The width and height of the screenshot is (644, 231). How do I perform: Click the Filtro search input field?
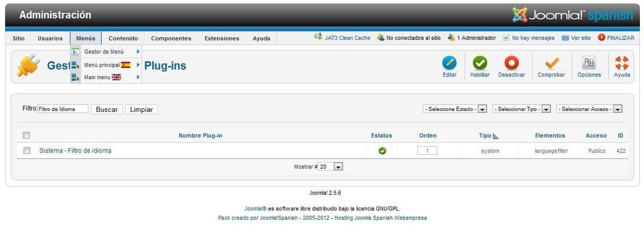coord(63,109)
